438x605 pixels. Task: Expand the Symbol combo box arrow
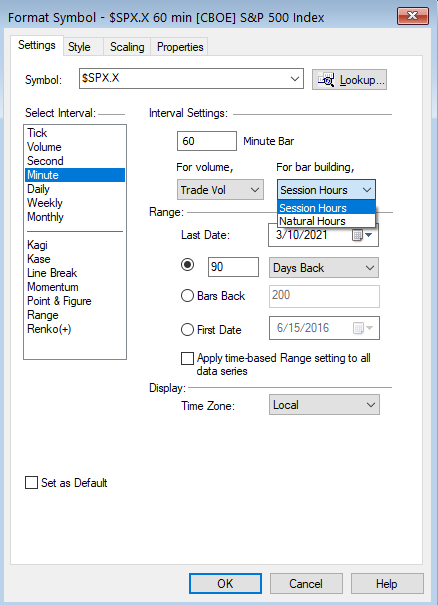(x=294, y=79)
